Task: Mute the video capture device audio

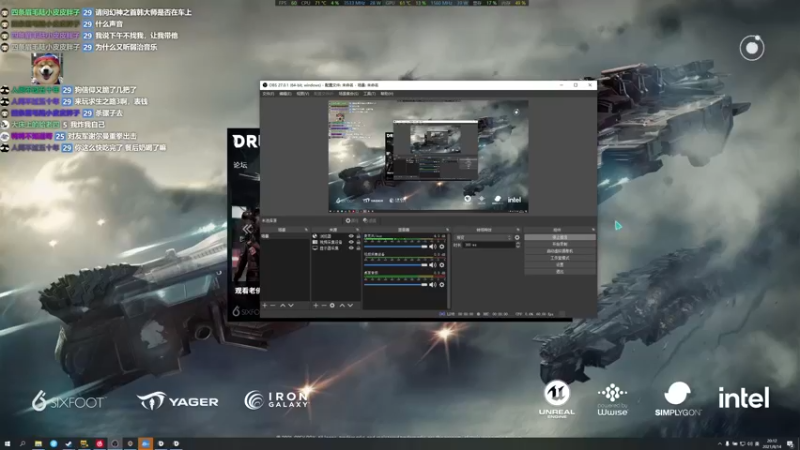Action: coord(433,265)
